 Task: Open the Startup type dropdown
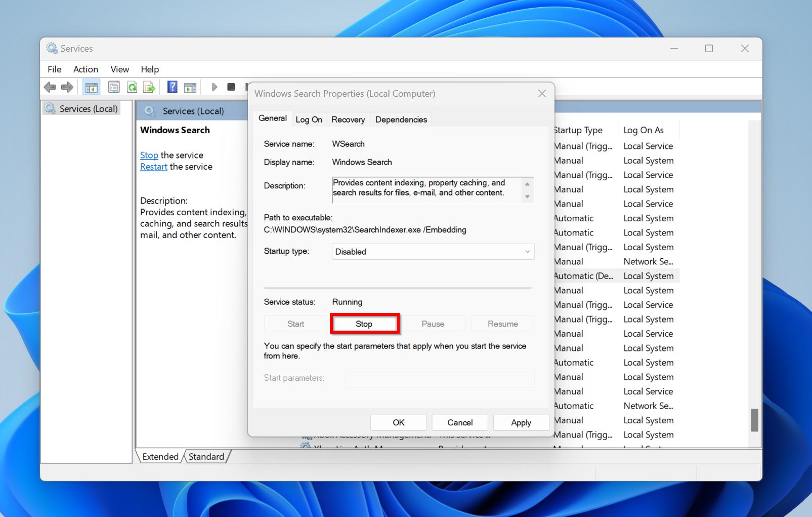click(433, 252)
